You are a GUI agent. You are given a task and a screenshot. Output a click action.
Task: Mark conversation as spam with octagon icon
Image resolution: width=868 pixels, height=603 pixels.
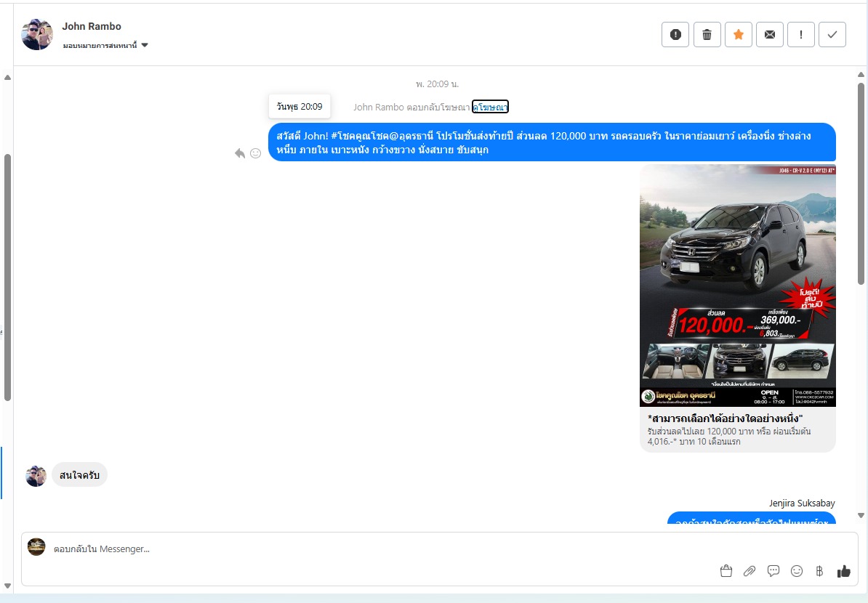pos(675,35)
